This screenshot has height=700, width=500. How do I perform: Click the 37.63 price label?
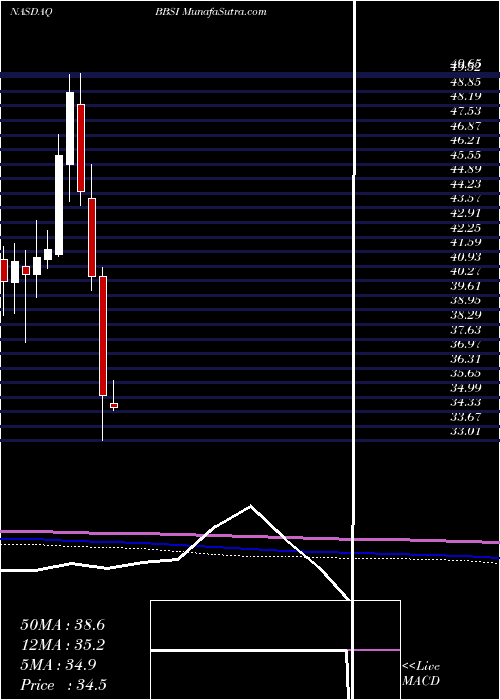tap(465, 329)
